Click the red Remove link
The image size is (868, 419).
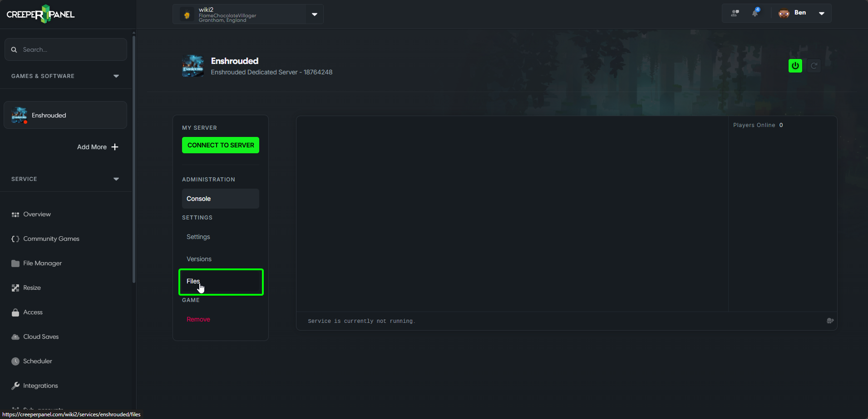tap(198, 319)
